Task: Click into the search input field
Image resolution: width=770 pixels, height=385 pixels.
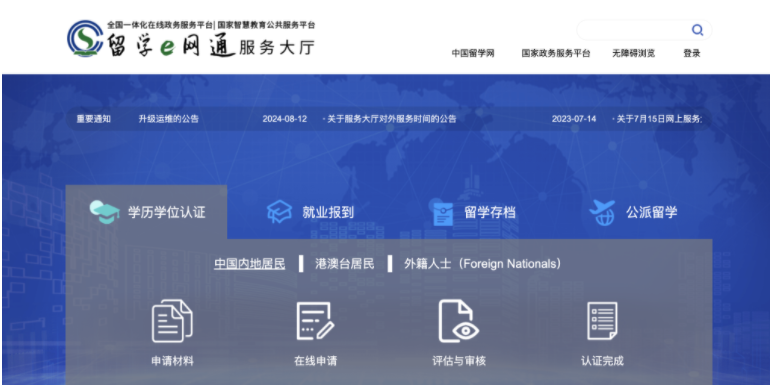Action: click(x=634, y=30)
